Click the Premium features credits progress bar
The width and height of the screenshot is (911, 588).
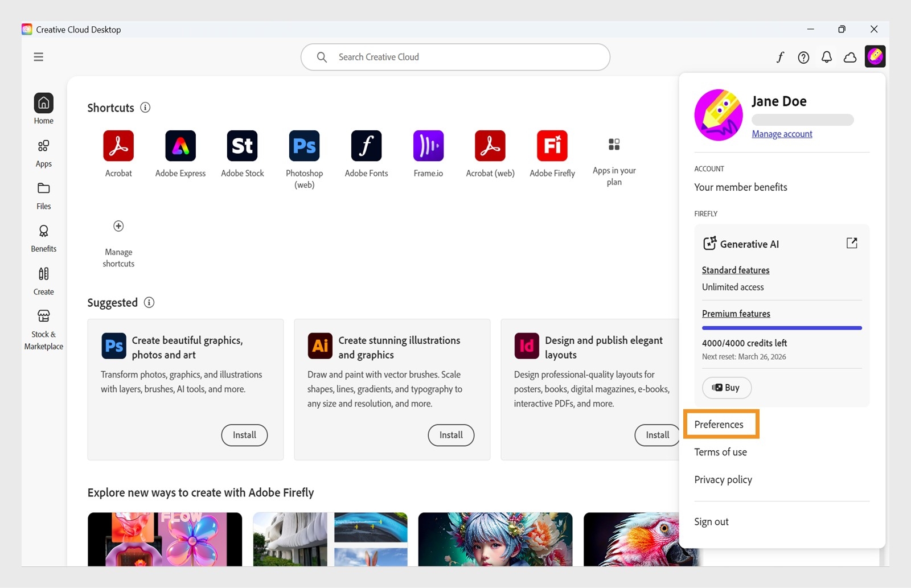[x=781, y=328]
